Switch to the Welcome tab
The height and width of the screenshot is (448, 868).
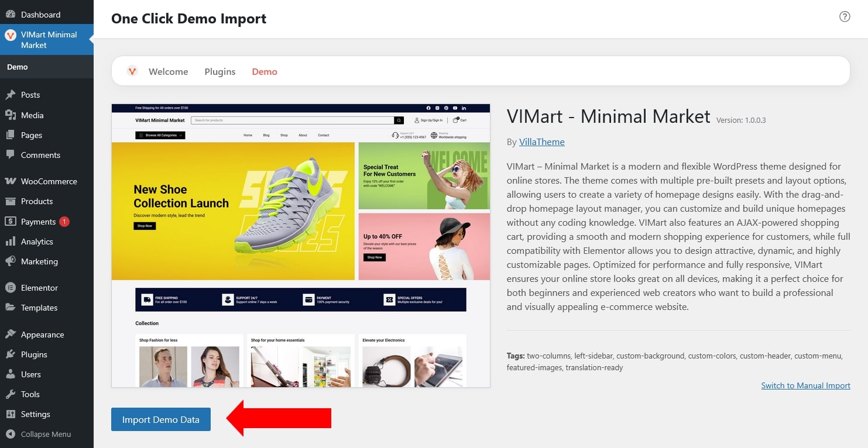click(169, 71)
